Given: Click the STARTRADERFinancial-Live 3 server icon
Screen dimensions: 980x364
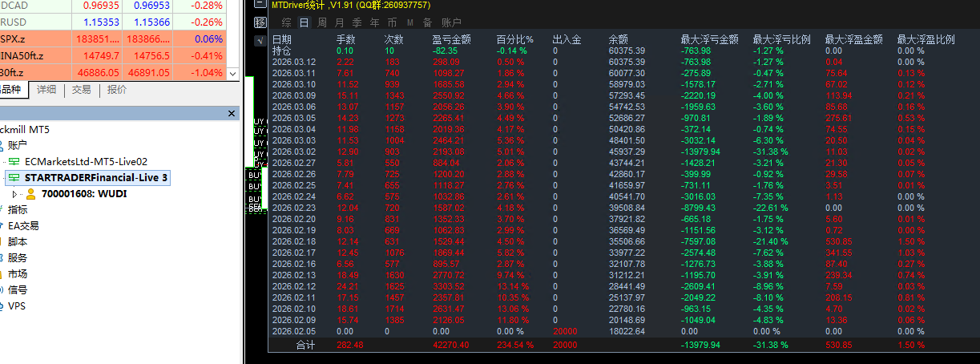Looking at the screenshot, I should coord(14,177).
